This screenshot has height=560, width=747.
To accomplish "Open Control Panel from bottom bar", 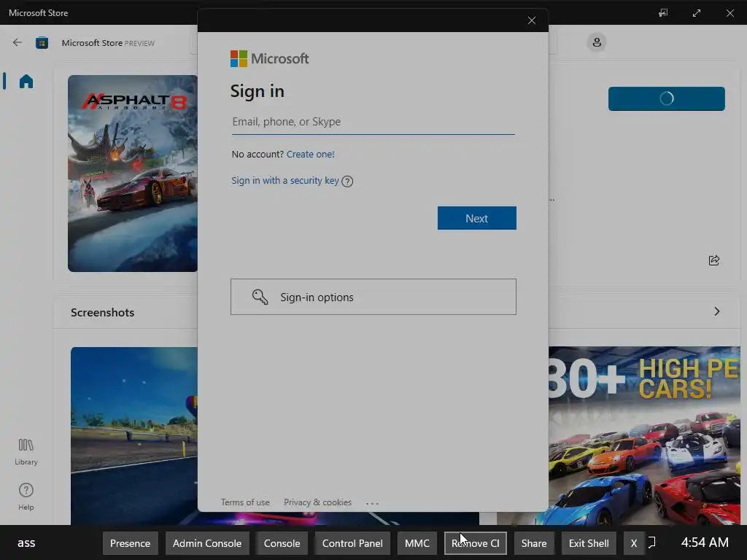I will (x=352, y=543).
